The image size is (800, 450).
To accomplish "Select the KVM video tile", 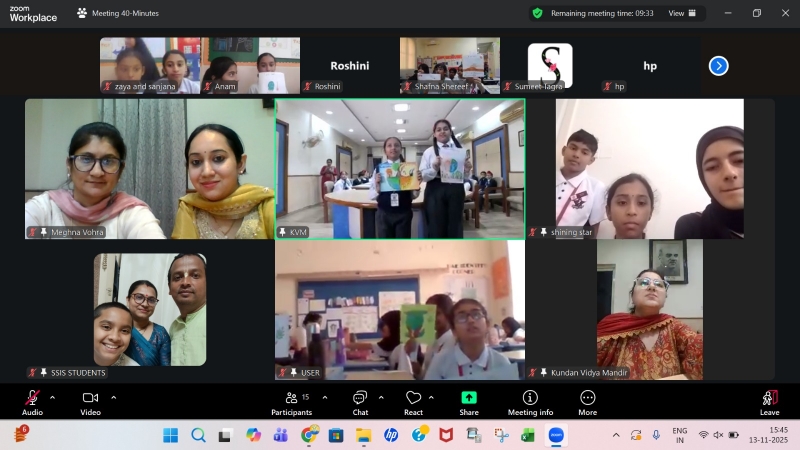I will point(400,168).
